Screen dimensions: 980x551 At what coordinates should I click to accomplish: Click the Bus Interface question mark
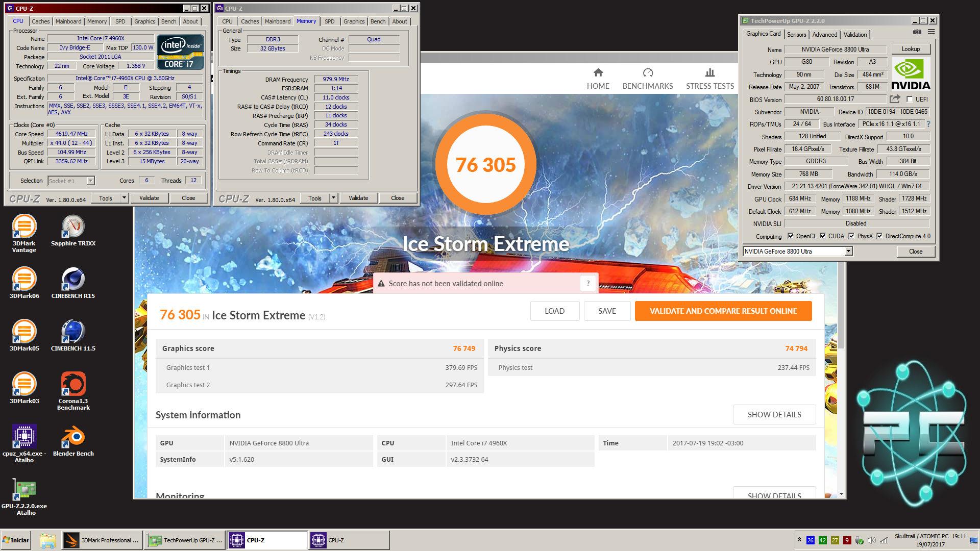[x=928, y=124]
